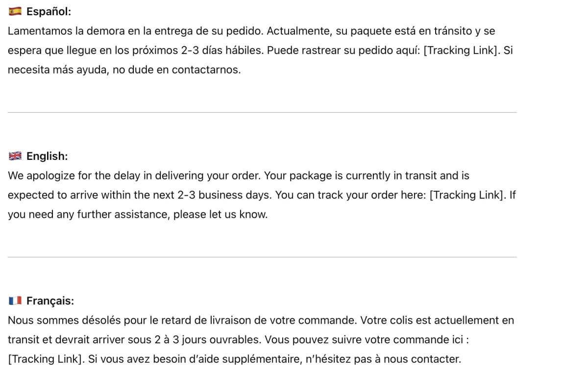Click the Français heading

50,301
